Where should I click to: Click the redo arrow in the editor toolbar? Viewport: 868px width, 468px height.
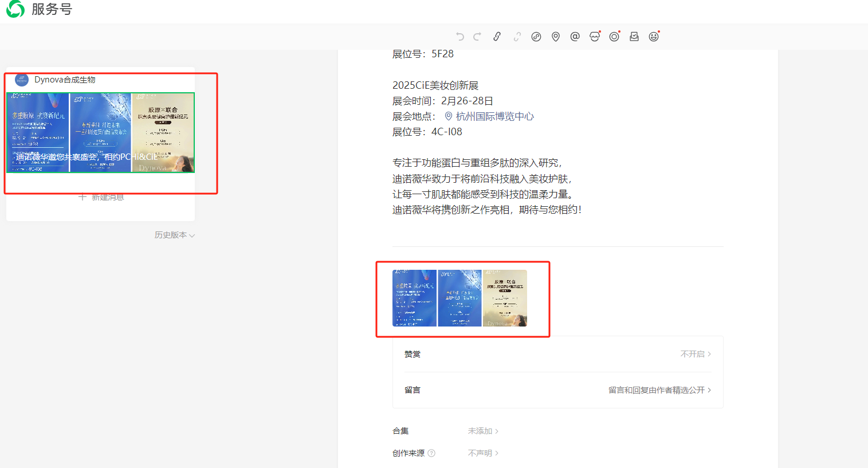click(477, 37)
